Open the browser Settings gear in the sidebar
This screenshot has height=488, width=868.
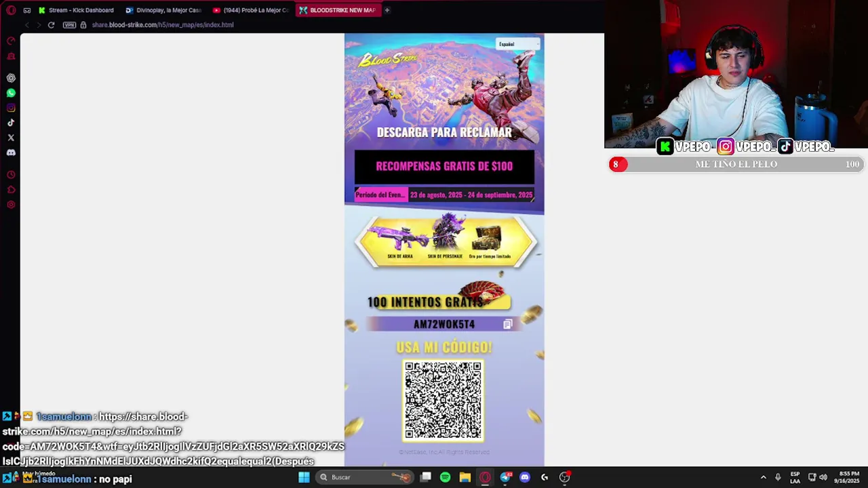pos(11,205)
